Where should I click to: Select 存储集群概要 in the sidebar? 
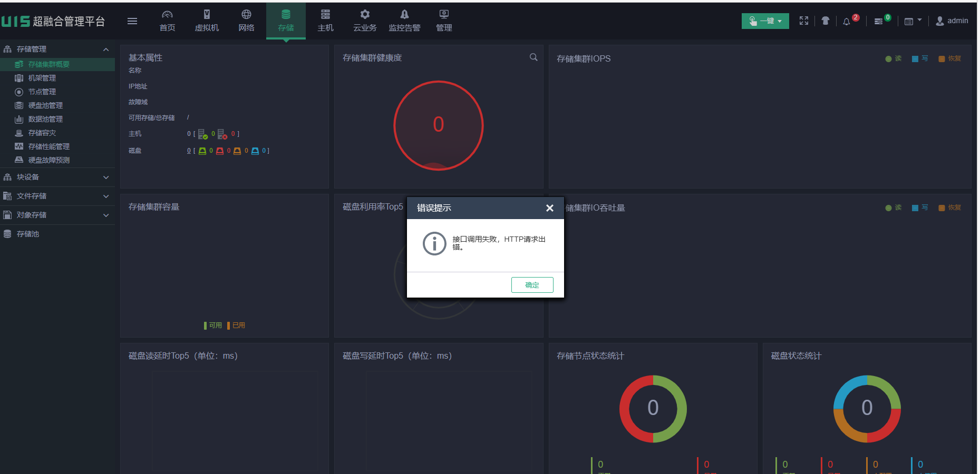click(57, 64)
